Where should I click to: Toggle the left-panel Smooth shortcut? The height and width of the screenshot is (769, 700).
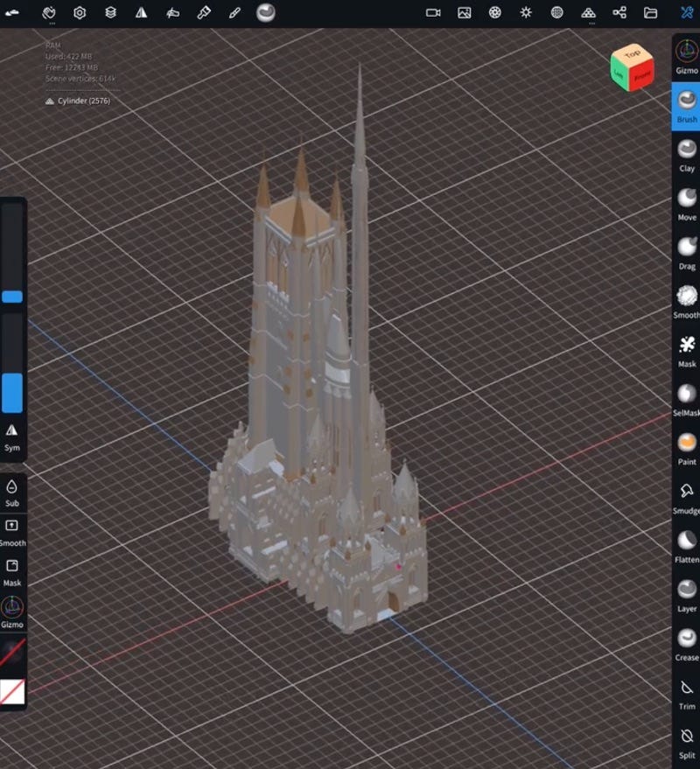tap(11, 533)
